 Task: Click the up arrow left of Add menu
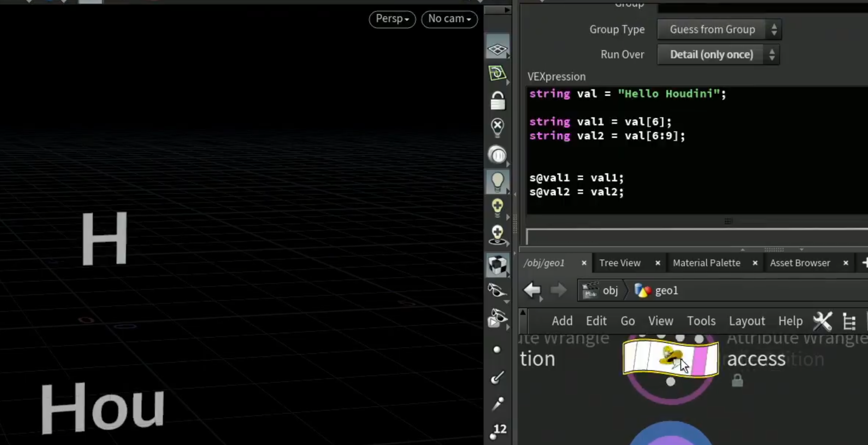[x=523, y=313]
